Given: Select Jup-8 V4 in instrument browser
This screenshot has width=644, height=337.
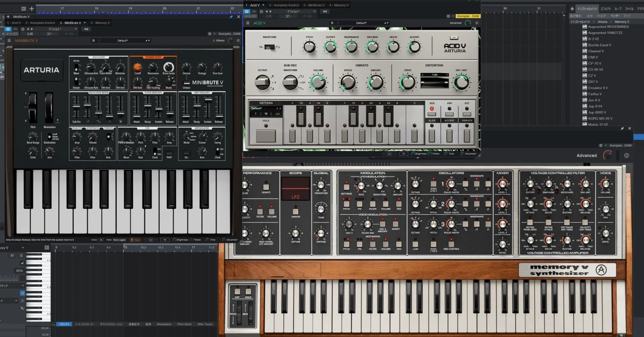Looking at the screenshot, I should click(x=595, y=106).
